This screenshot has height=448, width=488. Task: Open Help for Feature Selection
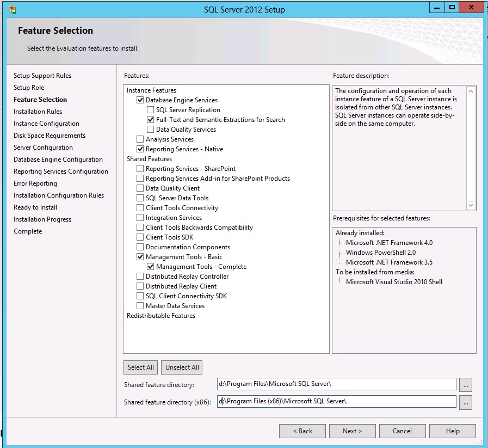453,431
